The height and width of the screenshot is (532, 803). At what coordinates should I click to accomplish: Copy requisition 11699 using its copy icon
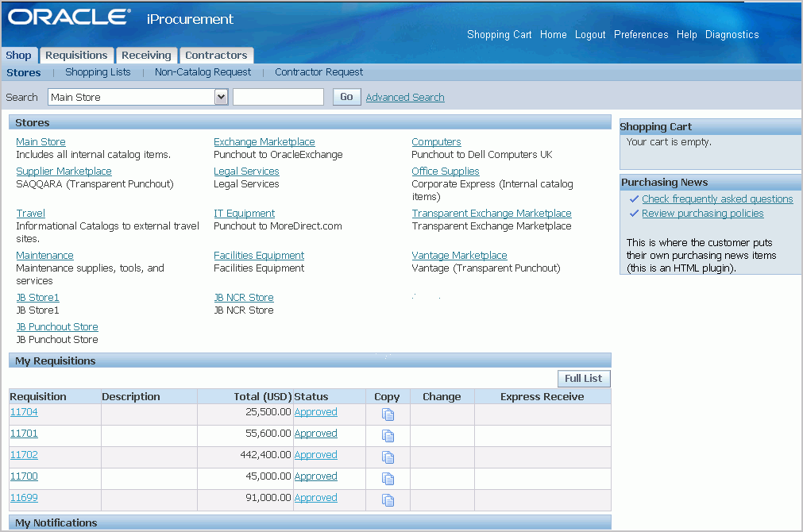(388, 500)
